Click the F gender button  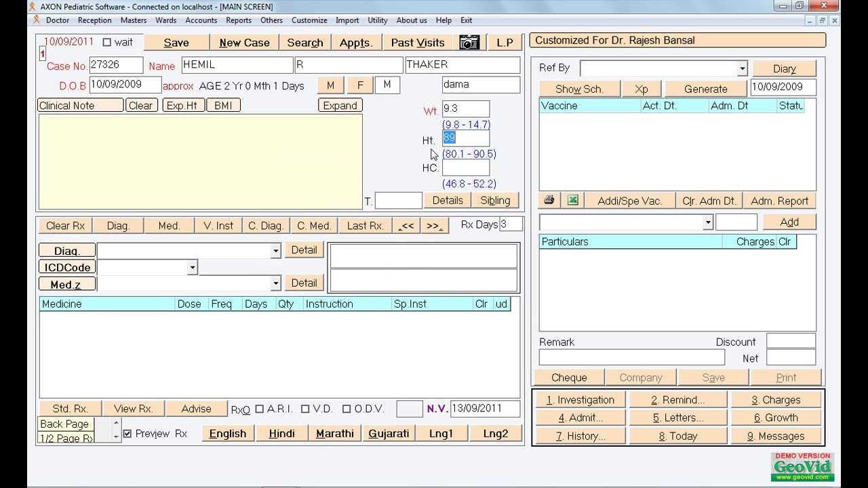(360, 85)
